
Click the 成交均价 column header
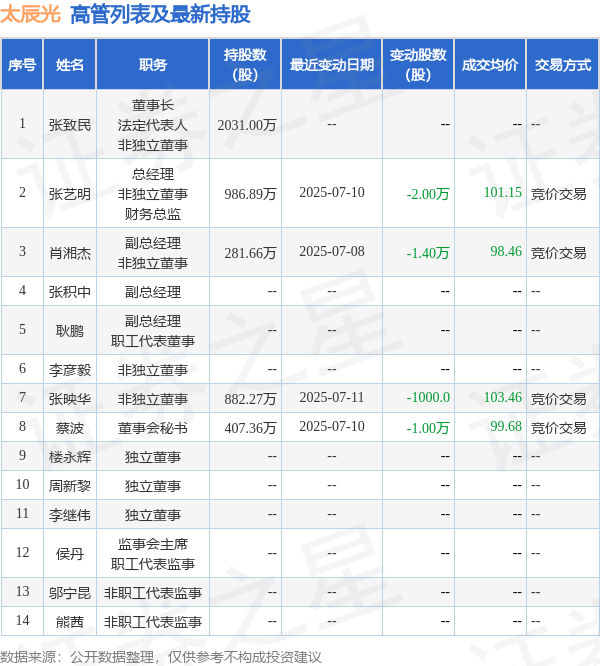[490, 65]
